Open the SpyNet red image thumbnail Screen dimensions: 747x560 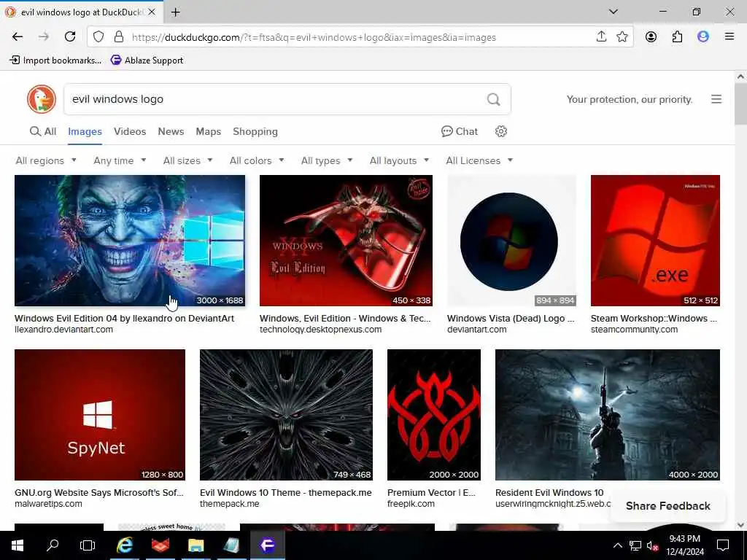click(100, 415)
